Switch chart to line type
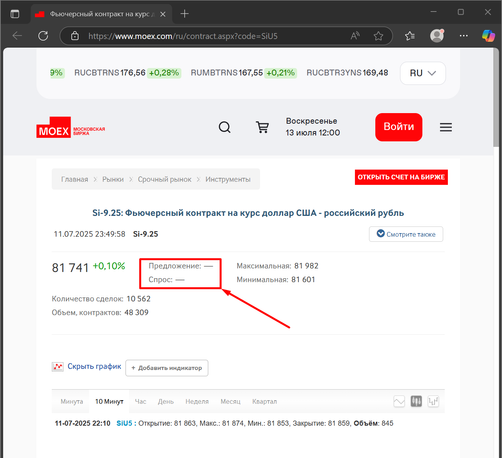 [x=399, y=401]
